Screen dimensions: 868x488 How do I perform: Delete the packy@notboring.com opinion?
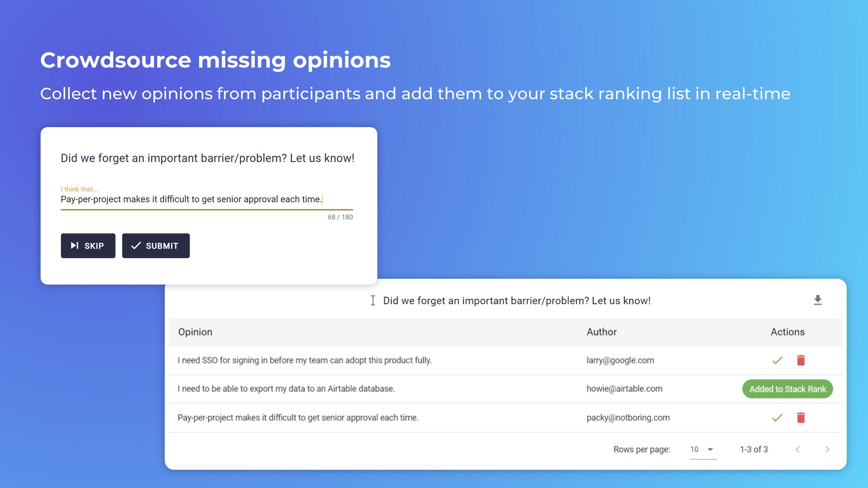[801, 418]
